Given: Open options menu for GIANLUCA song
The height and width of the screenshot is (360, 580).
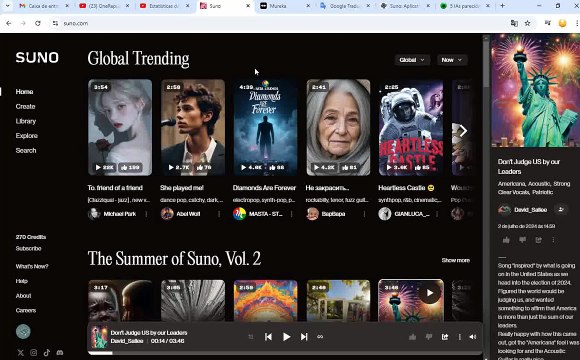Looking at the screenshot, I should point(437,214).
